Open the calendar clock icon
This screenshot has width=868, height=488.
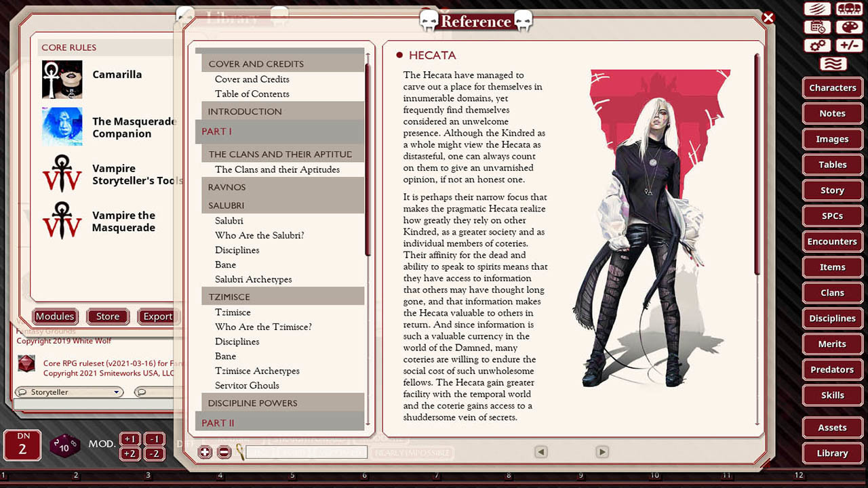point(818,27)
